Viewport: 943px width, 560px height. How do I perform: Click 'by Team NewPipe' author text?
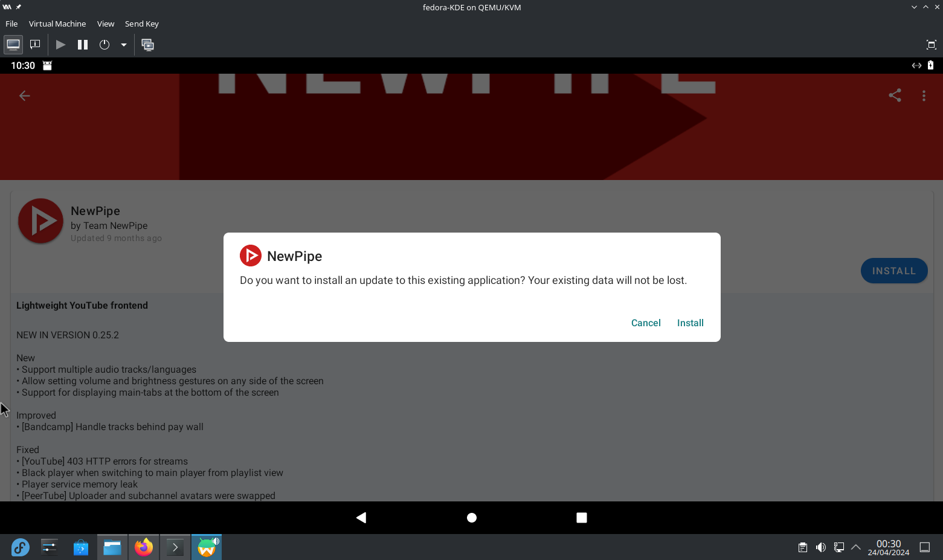[x=109, y=225]
